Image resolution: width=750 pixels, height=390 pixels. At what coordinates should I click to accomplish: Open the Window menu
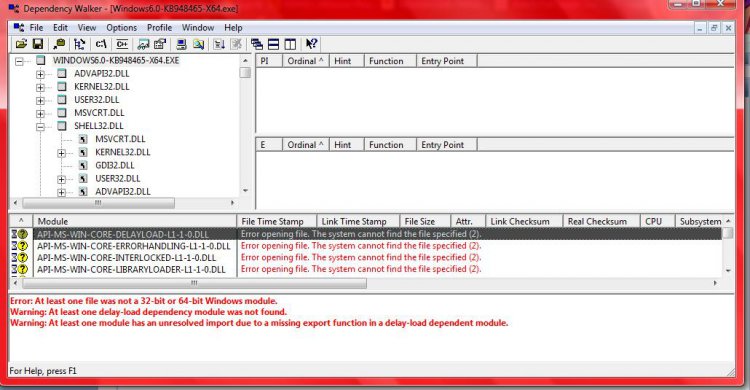198,28
